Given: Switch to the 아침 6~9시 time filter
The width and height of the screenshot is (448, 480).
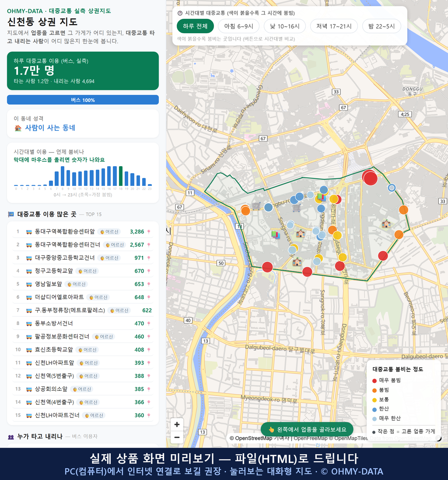Looking at the screenshot, I should pyautogui.click(x=239, y=26).
